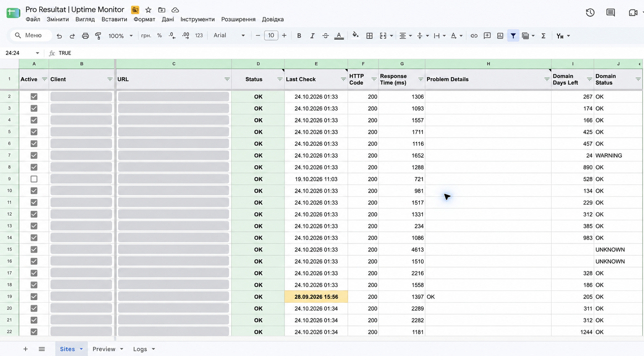Open the fill color picker
Image resolution: width=644 pixels, height=356 pixels.
[x=356, y=35]
